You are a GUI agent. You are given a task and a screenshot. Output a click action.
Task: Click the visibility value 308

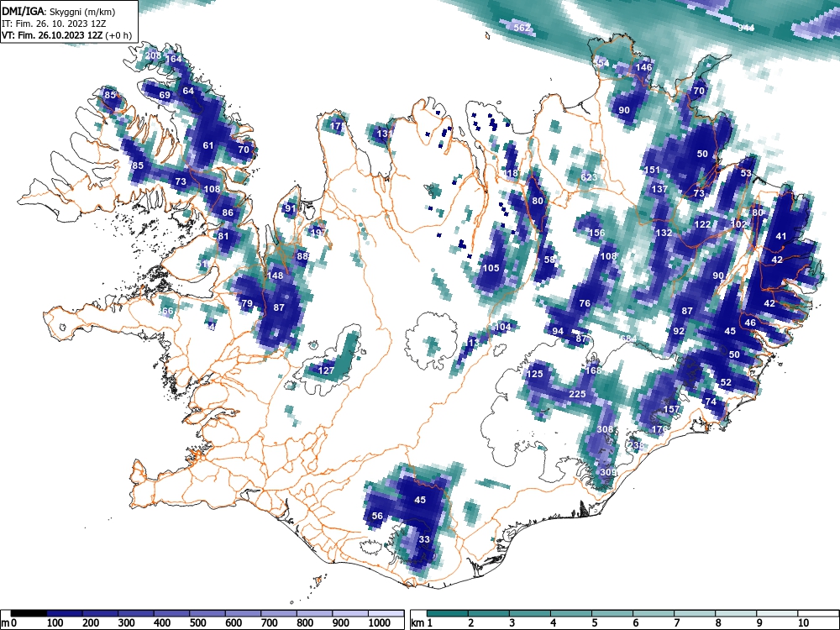pos(605,429)
